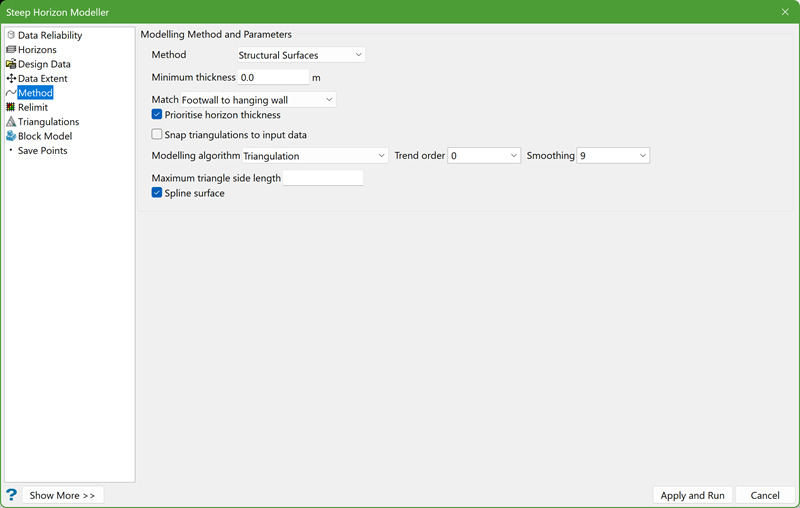
Task: Click the Design Data folder icon
Action: point(11,64)
